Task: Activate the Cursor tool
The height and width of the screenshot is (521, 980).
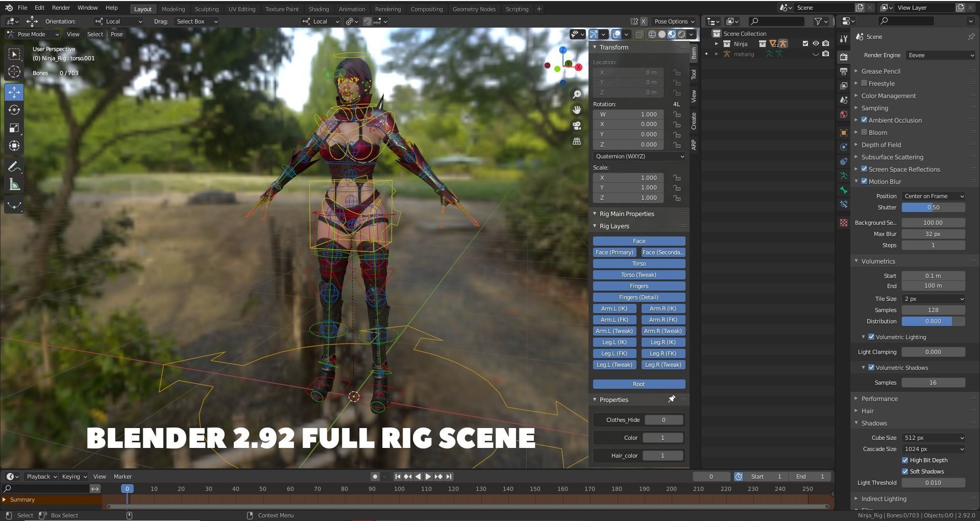Action: (14, 72)
